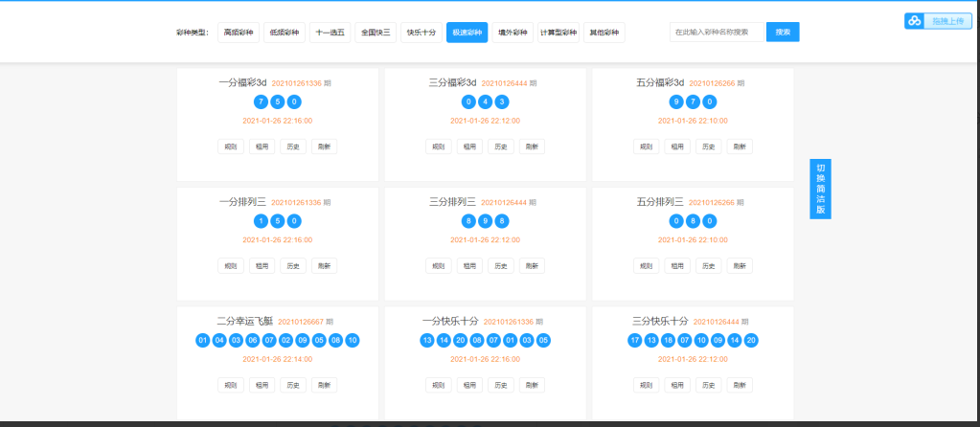
Task: Click the 二分幸运飞艇 title
Action: 245,321
